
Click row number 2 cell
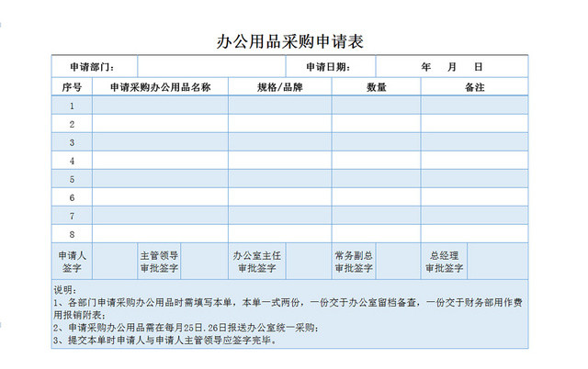(x=72, y=124)
